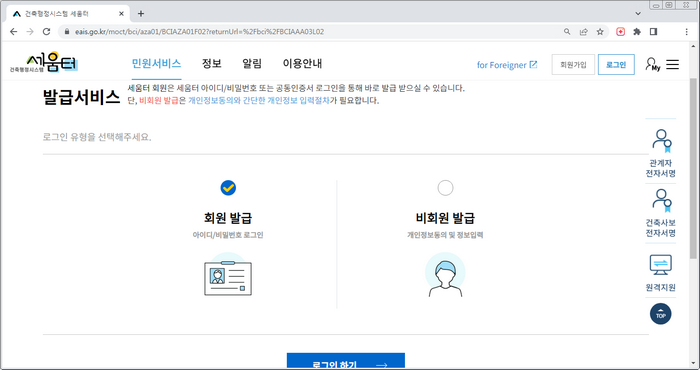
Task: Open the 알림 menu
Action: (x=252, y=63)
